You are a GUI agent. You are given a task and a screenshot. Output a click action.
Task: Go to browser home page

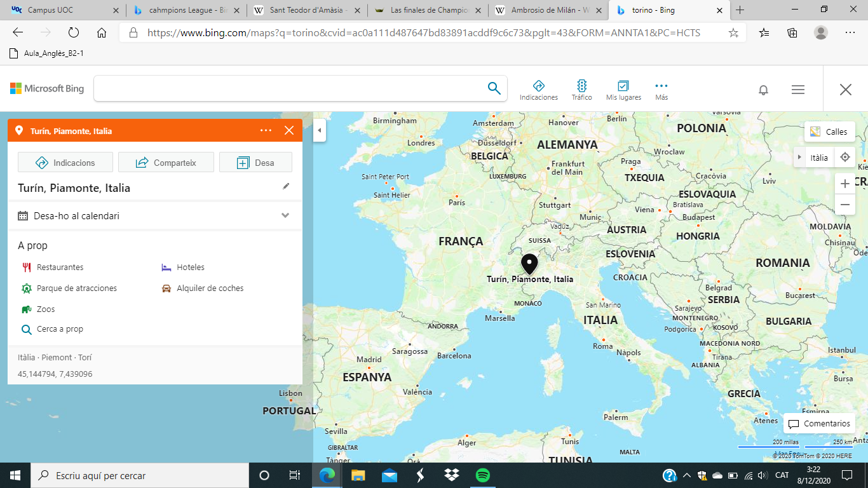(x=102, y=32)
